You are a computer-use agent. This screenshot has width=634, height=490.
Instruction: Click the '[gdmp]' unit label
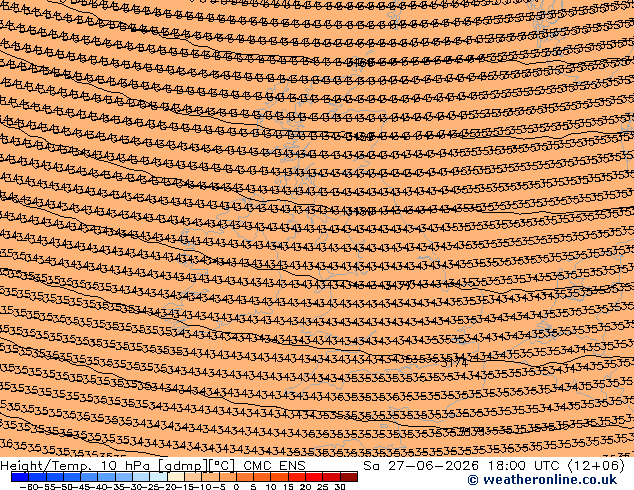click(182, 466)
